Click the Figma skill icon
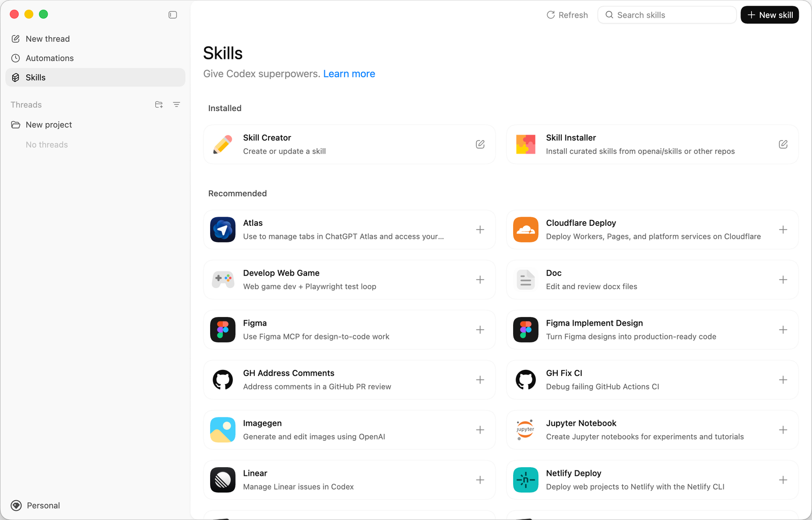812x520 pixels. point(222,329)
